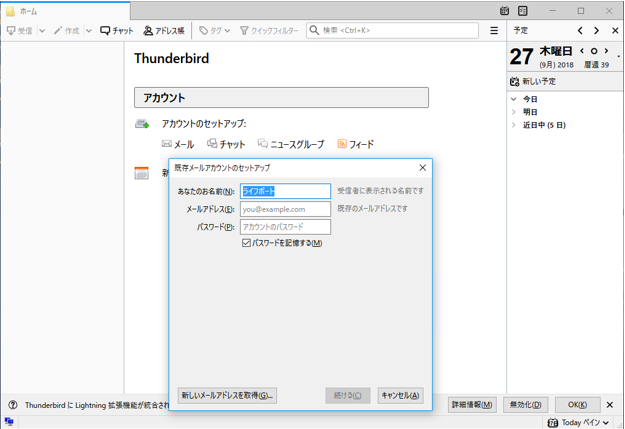
Task: Click the question mark notification icon
Action: [13, 405]
